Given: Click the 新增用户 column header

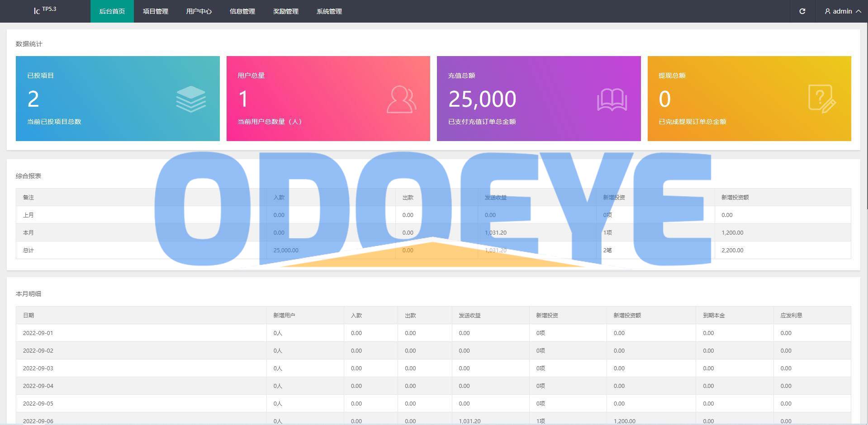Looking at the screenshot, I should pyautogui.click(x=284, y=316).
